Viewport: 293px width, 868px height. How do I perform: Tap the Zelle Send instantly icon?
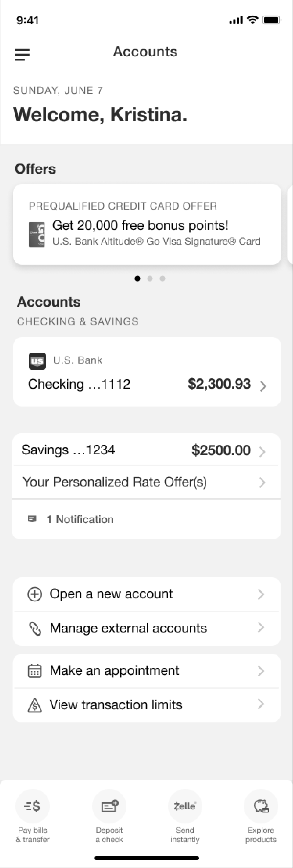pyautogui.click(x=185, y=806)
